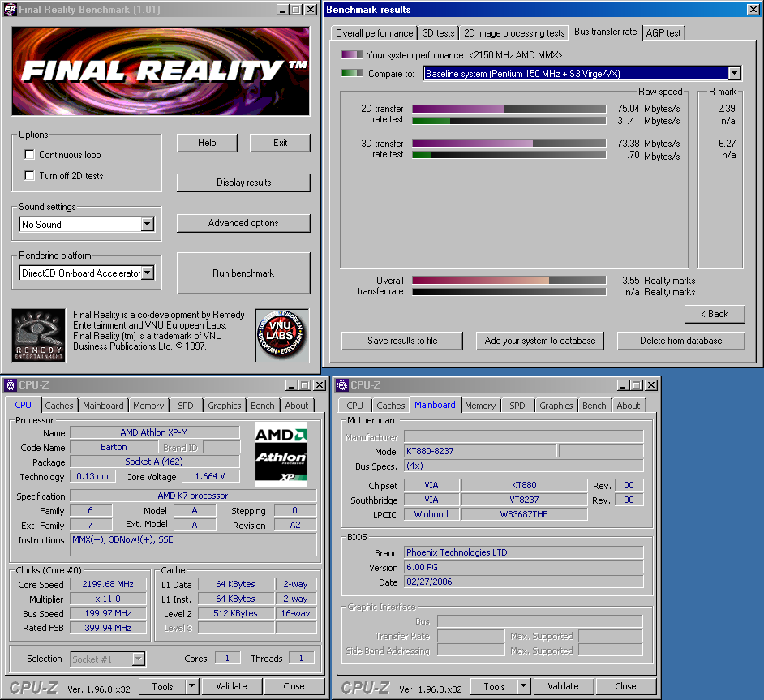Image resolution: width=764 pixels, height=700 pixels.
Task: Open Advanced options
Action: pyautogui.click(x=243, y=223)
